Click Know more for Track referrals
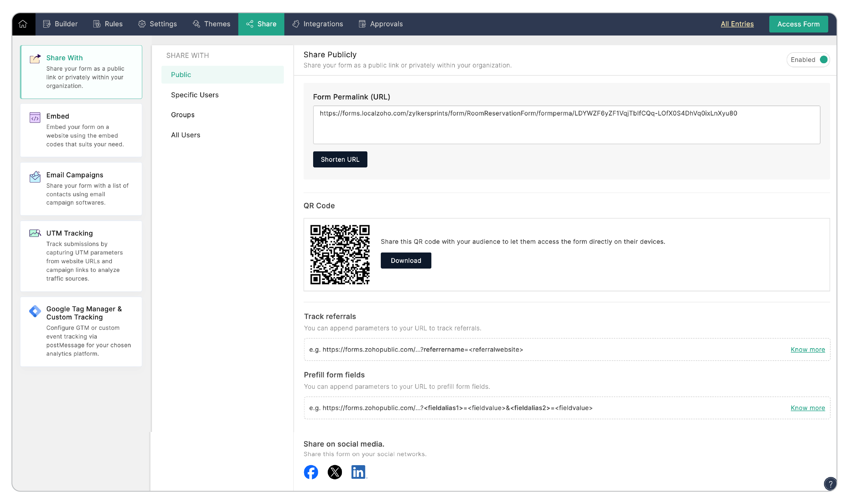 pos(807,350)
